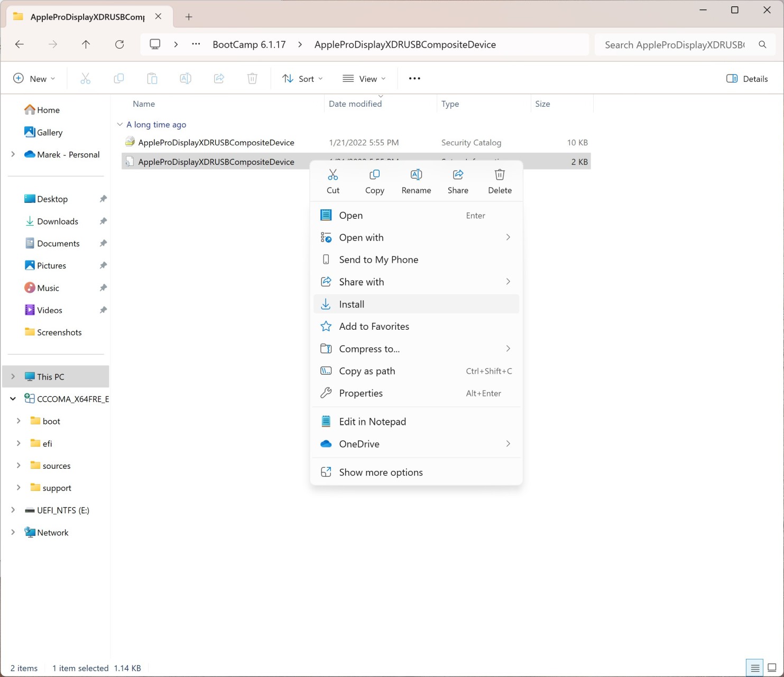
Task: Unpin Music from Quick access
Action: (103, 288)
